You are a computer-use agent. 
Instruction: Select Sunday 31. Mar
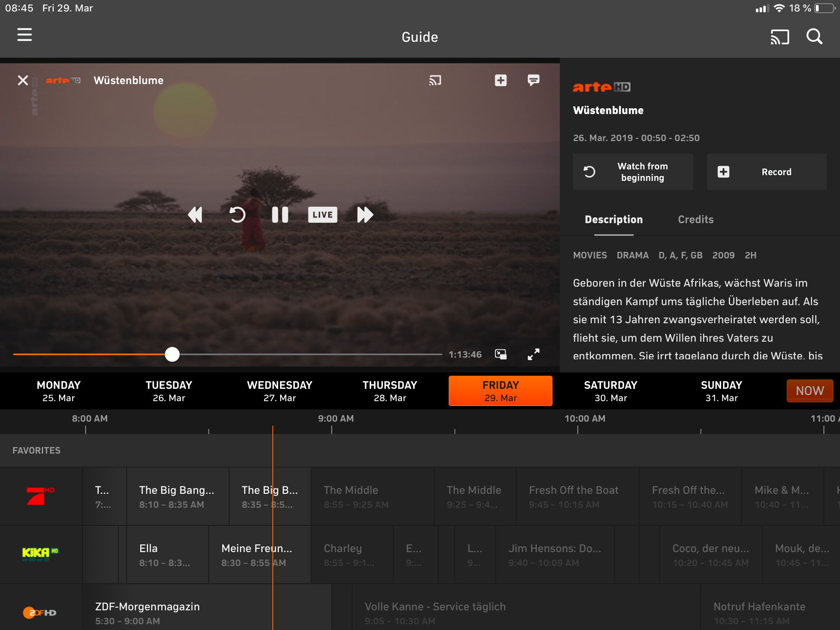(721, 391)
